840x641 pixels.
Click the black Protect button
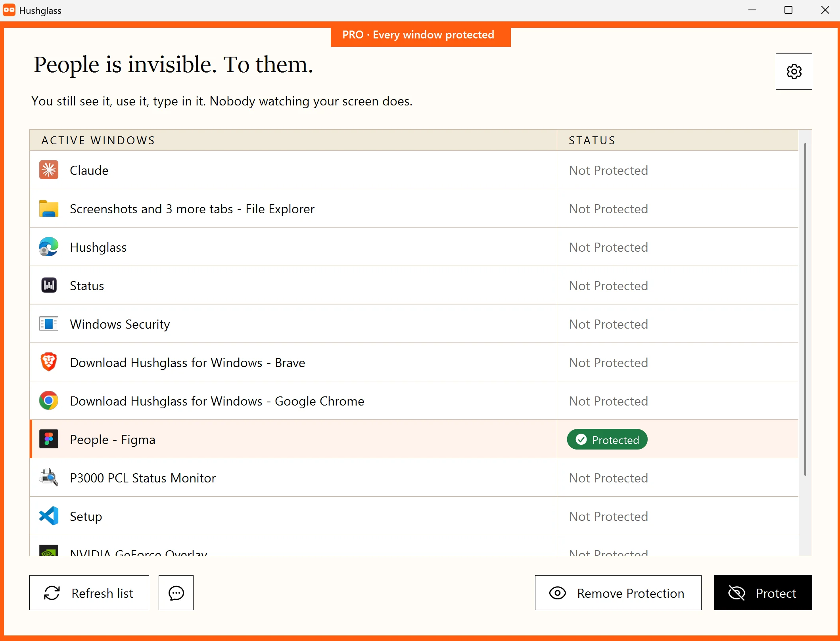click(x=763, y=593)
